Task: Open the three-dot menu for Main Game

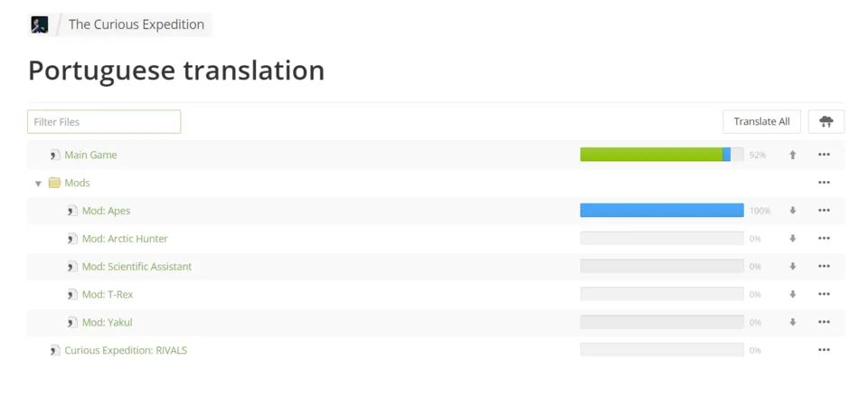Action: click(x=824, y=155)
